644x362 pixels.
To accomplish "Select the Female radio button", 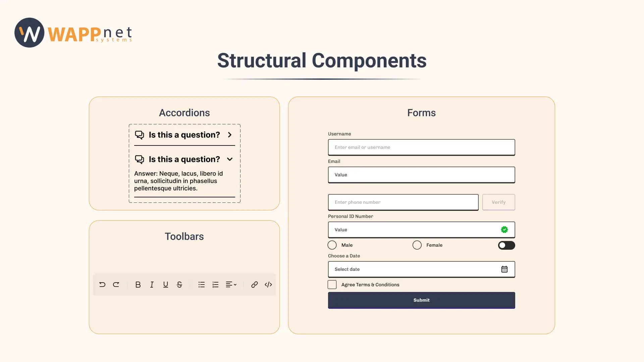I will tap(416, 245).
